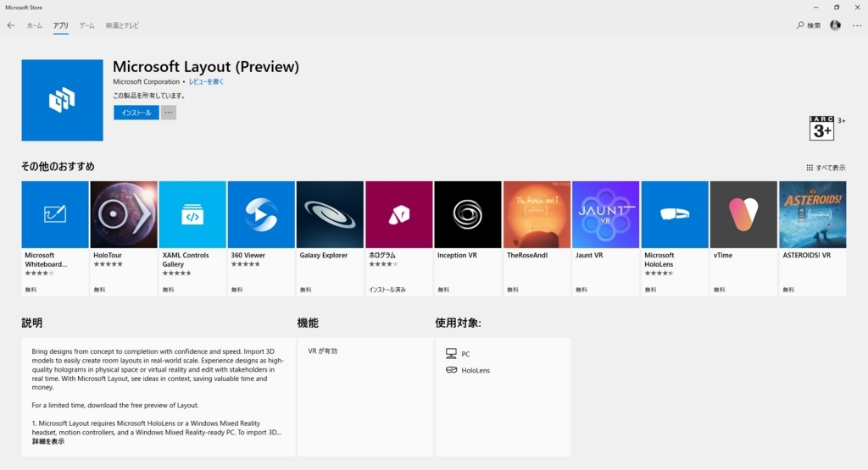Open the top-right more options menu

[857, 25]
